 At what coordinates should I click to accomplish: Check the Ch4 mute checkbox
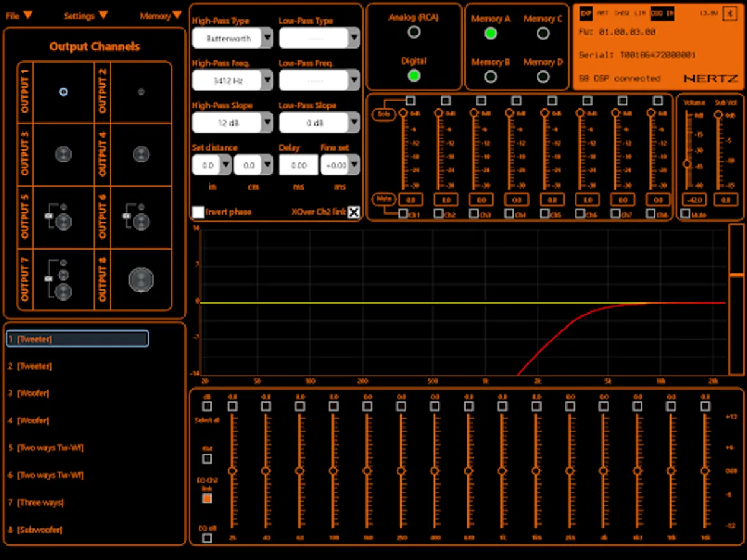tap(510, 213)
